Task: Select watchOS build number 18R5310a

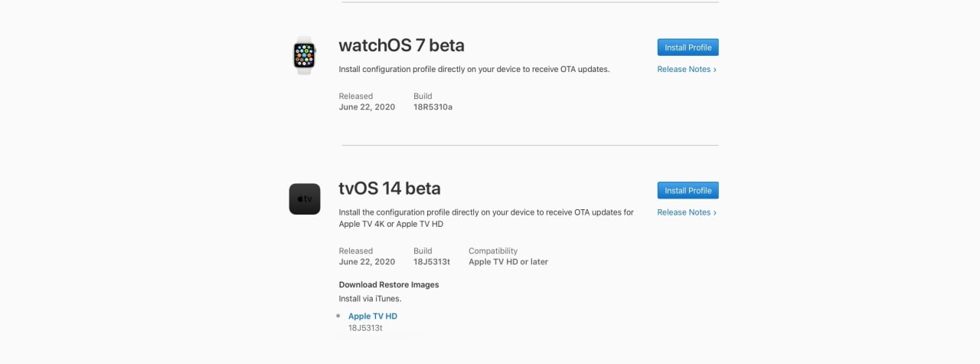Action: pos(433,107)
